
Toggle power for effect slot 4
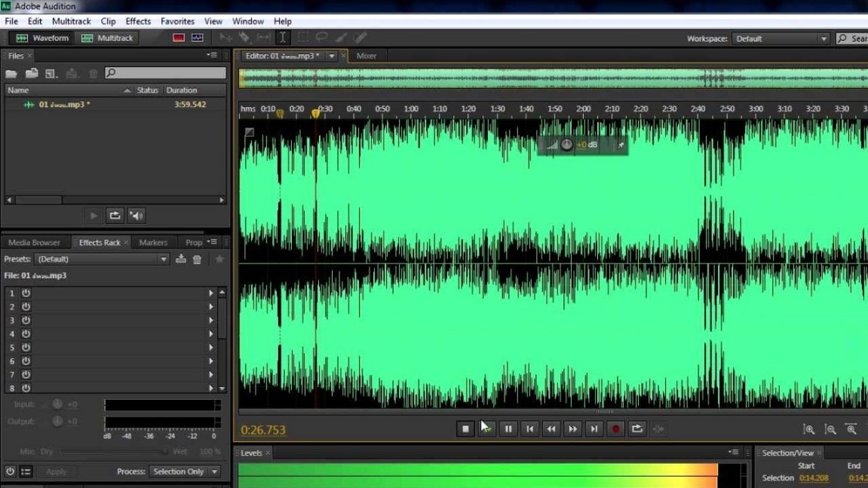point(26,333)
